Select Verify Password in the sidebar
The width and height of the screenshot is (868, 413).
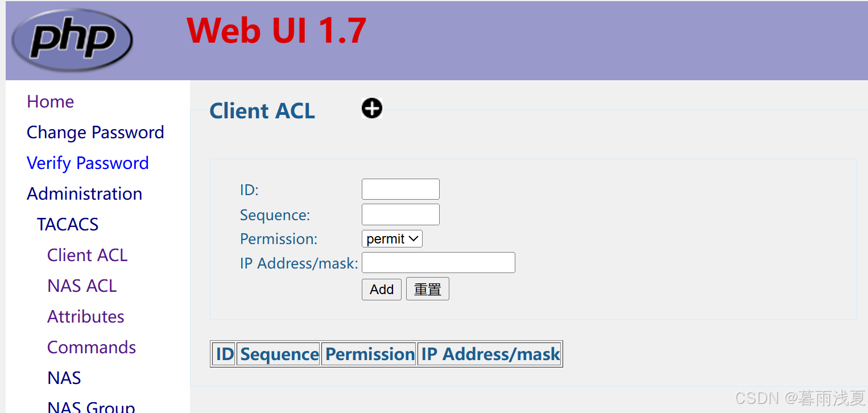click(88, 163)
